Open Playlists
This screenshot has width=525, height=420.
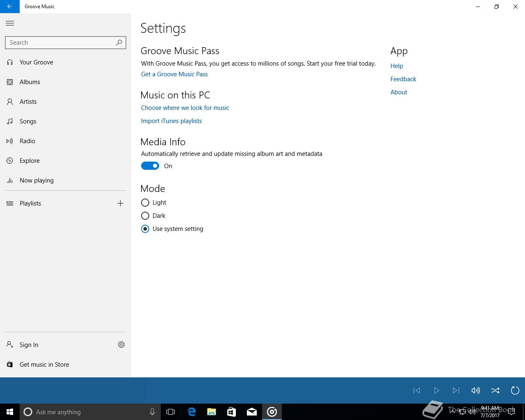point(56,203)
